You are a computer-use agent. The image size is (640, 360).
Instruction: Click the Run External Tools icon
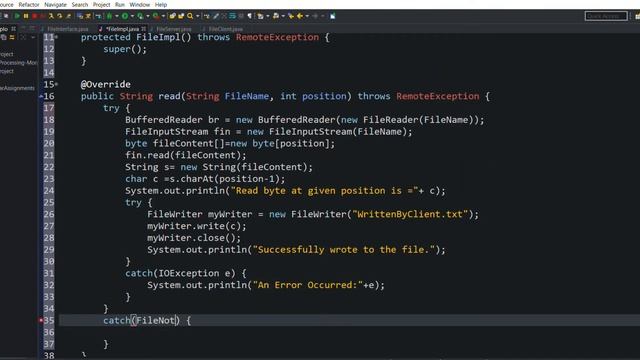[x=156, y=16]
